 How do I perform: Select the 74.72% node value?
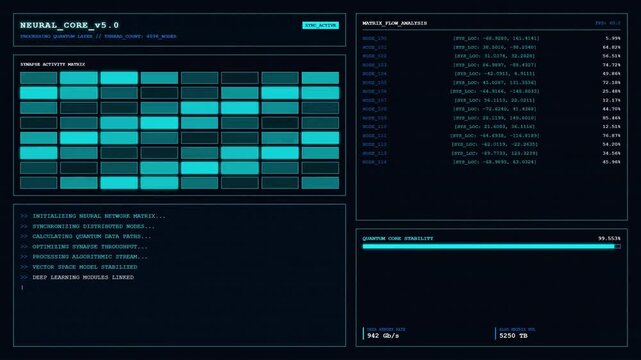click(x=612, y=65)
